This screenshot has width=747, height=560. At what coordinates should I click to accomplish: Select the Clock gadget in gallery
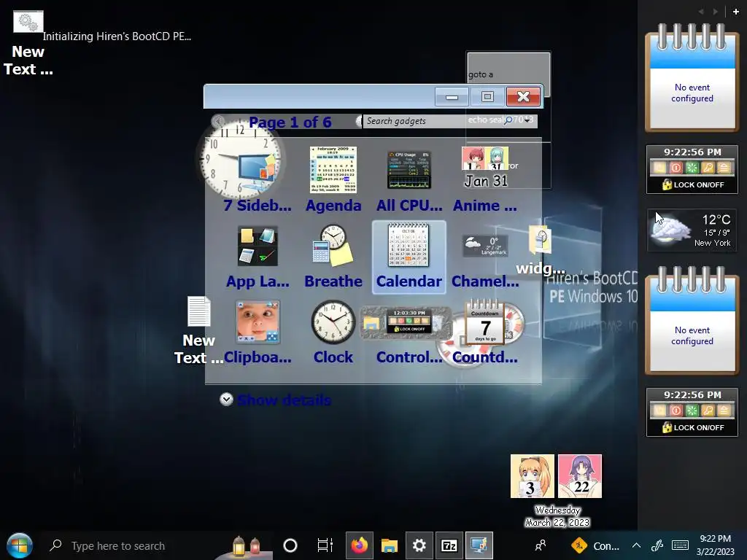pyautogui.click(x=333, y=332)
